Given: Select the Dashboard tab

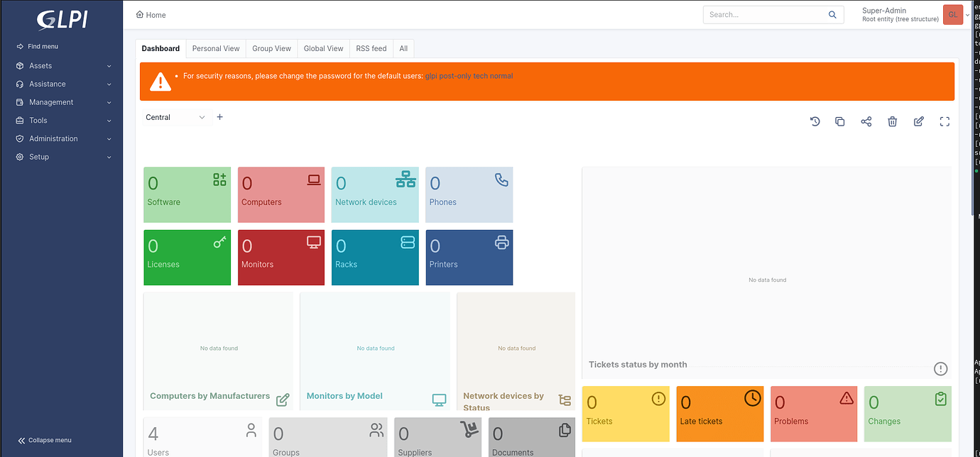Looking at the screenshot, I should click(160, 48).
